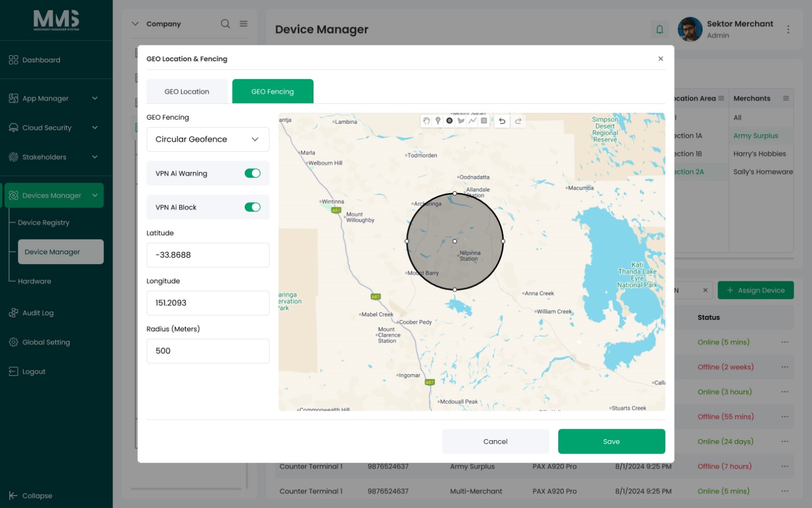812x508 pixels.
Task: Collapse the Devices Manager menu
Action: point(95,195)
